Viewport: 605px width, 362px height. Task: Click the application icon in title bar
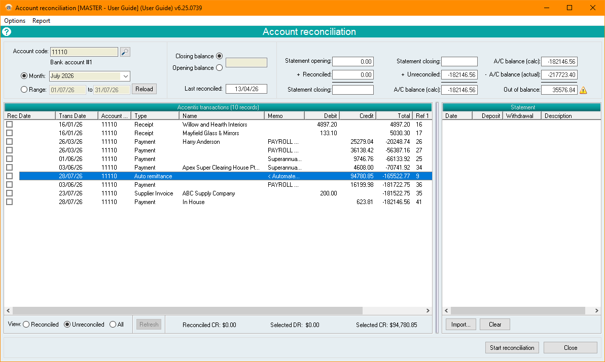click(x=8, y=7)
